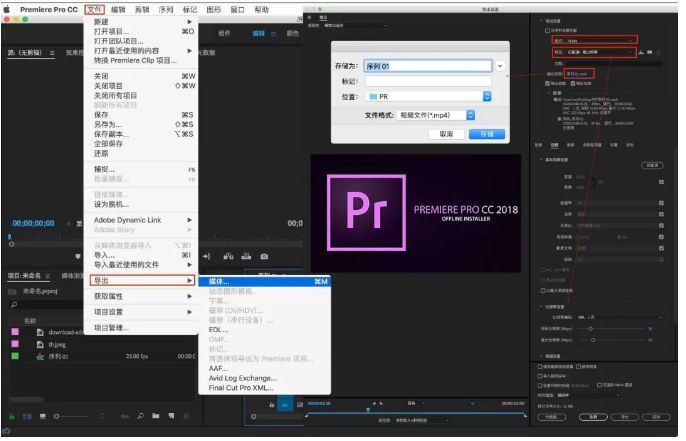Click the magnifier icon beside project search field
The image size is (686, 441).
pyautogui.click(x=14, y=305)
